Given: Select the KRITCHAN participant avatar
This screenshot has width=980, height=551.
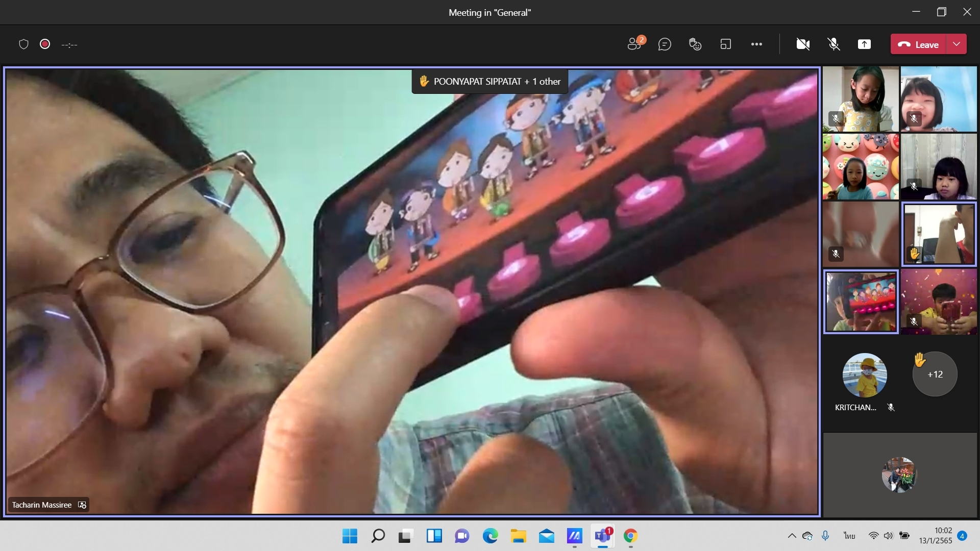Looking at the screenshot, I should point(864,375).
